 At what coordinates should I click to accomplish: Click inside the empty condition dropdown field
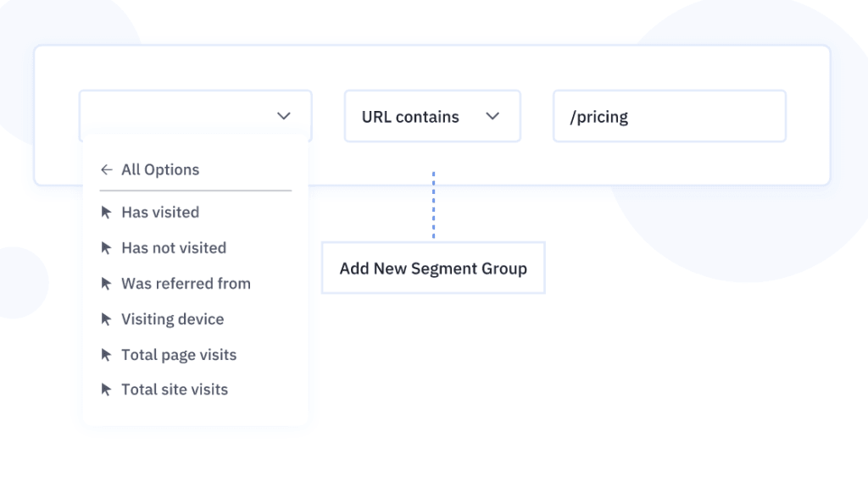point(178,116)
